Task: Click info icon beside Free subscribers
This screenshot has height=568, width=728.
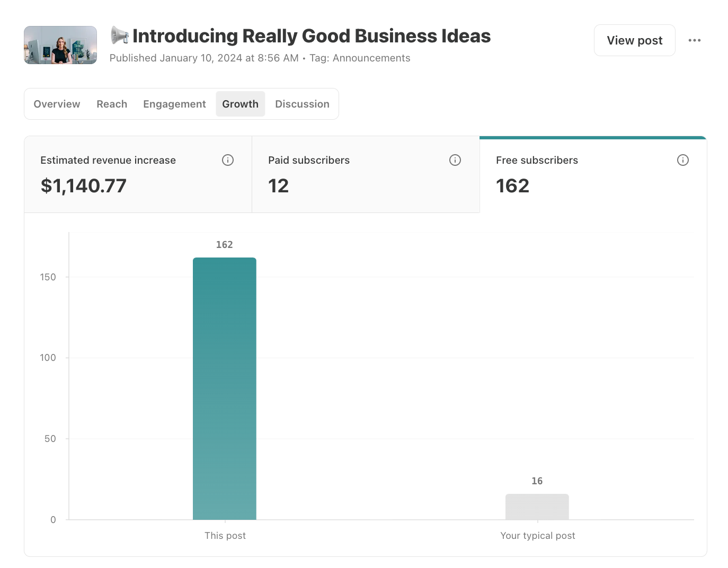Action: (x=683, y=160)
